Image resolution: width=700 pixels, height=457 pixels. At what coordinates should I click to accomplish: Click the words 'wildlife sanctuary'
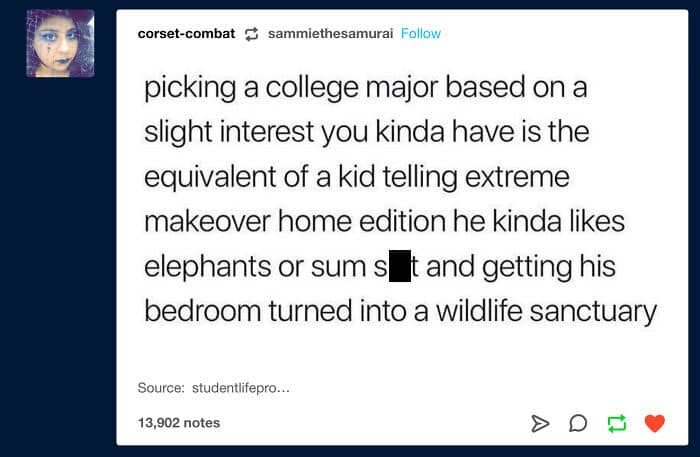[x=546, y=312]
